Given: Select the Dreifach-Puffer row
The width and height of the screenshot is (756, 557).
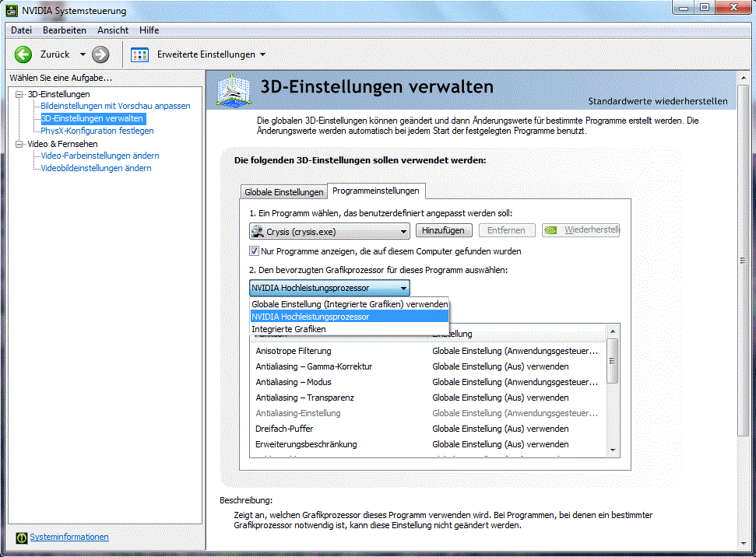Looking at the screenshot, I should point(427,429).
